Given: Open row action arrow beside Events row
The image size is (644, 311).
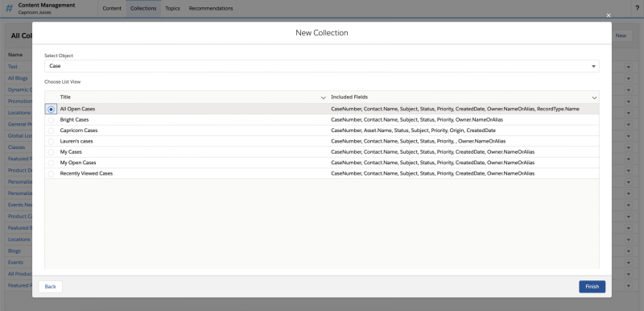Looking at the screenshot, I should coord(629,262).
